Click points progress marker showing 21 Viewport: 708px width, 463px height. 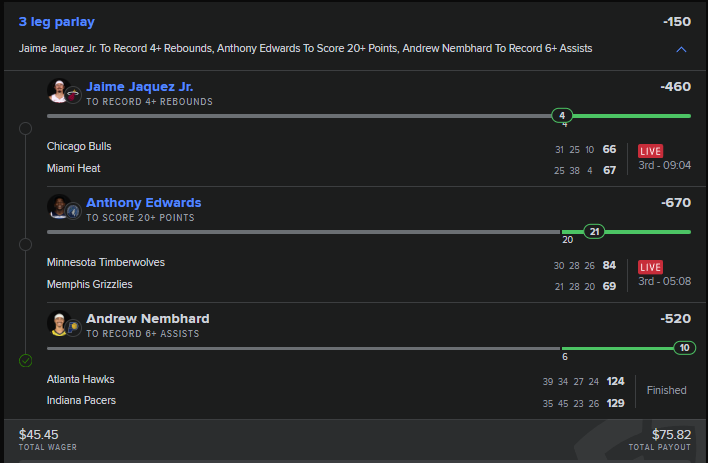click(594, 232)
